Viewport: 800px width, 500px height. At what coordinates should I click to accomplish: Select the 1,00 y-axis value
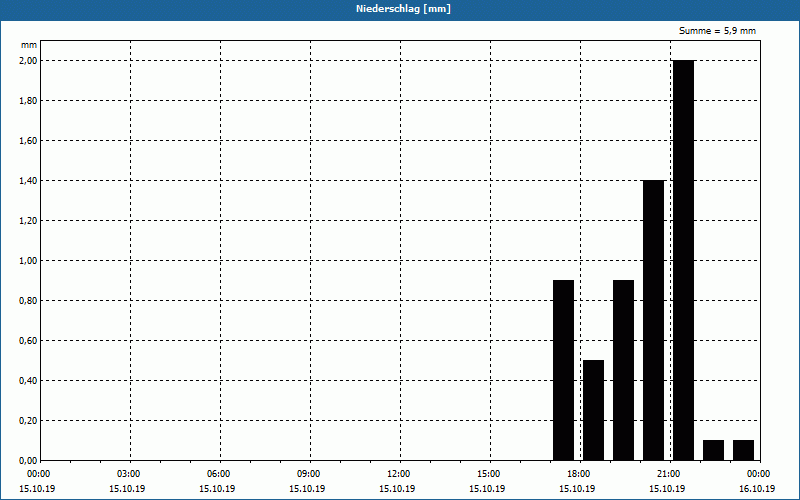tap(28, 261)
